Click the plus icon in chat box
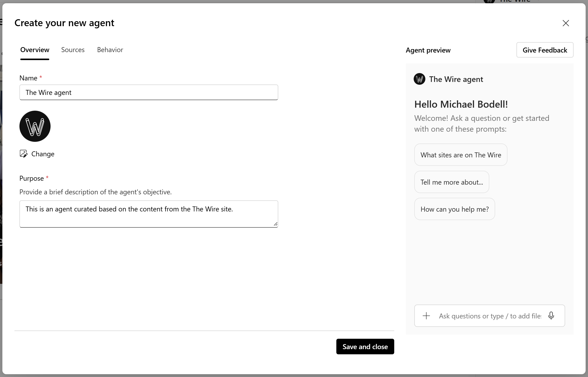The height and width of the screenshot is (377, 588). click(426, 316)
